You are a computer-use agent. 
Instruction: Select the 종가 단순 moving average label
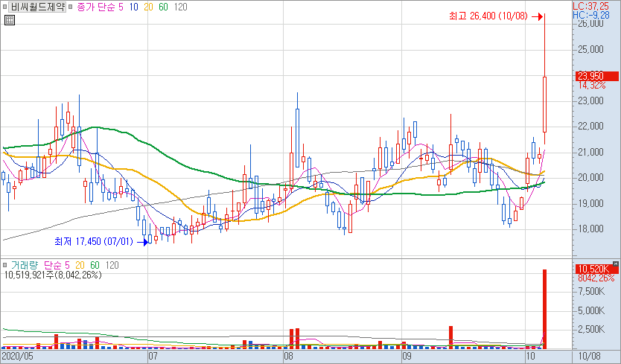tap(96, 7)
